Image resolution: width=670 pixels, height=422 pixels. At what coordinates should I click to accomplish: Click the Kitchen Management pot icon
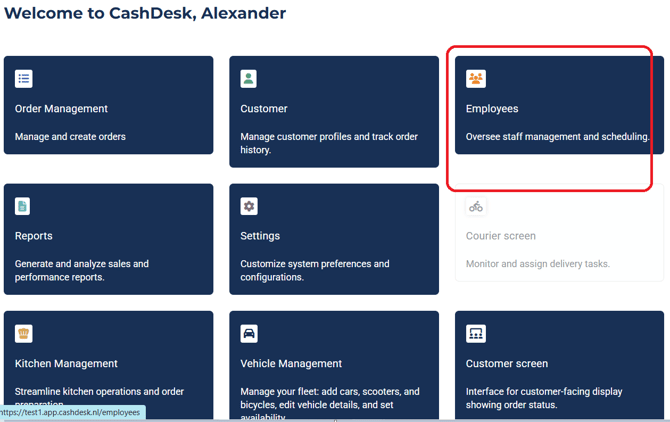(24, 333)
